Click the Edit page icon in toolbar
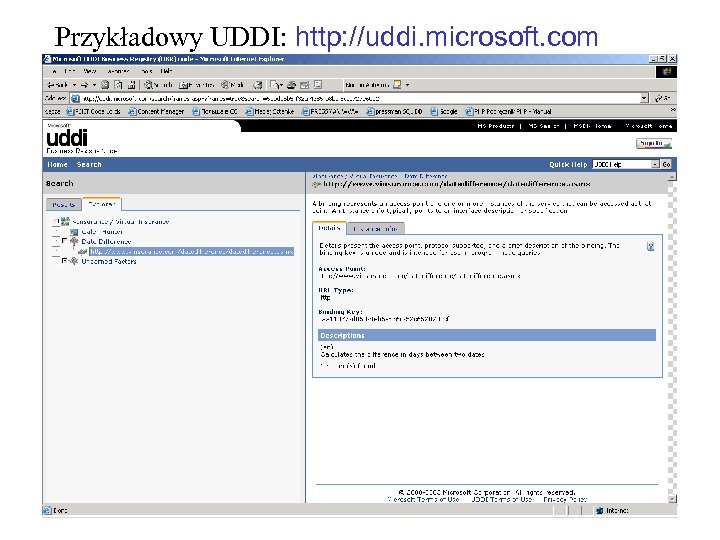 [304, 85]
